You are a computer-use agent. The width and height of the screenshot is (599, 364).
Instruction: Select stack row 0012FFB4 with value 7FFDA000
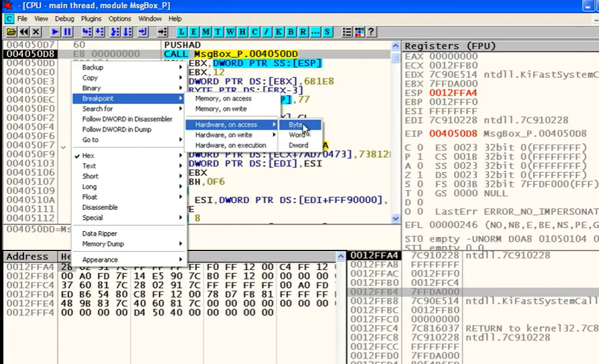click(x=473, y=292)
